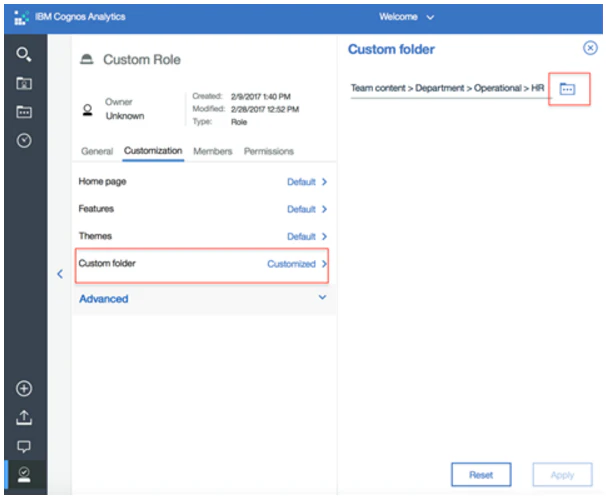Viewport: 606px width, 500px height.
Task: Click the Custom Role title
Action: tap(142, 60)
